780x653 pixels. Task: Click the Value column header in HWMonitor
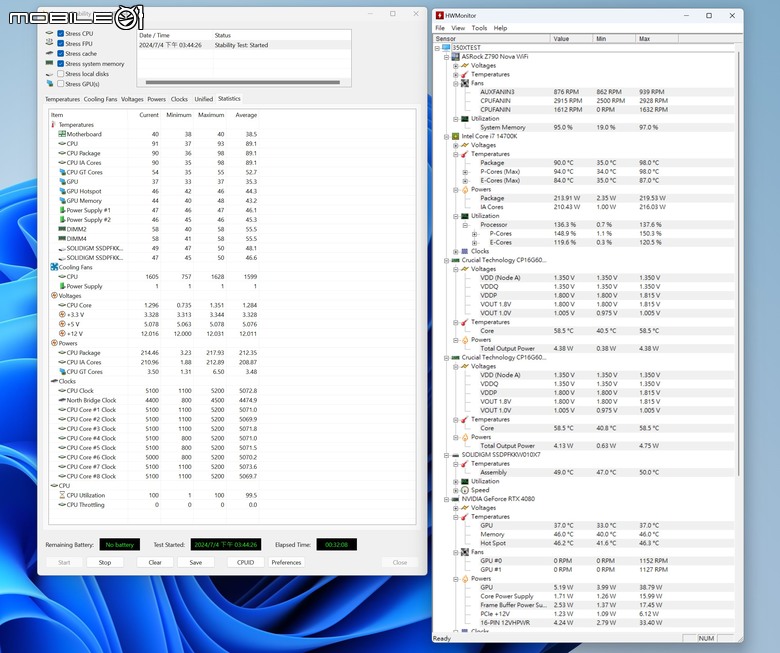571,38
